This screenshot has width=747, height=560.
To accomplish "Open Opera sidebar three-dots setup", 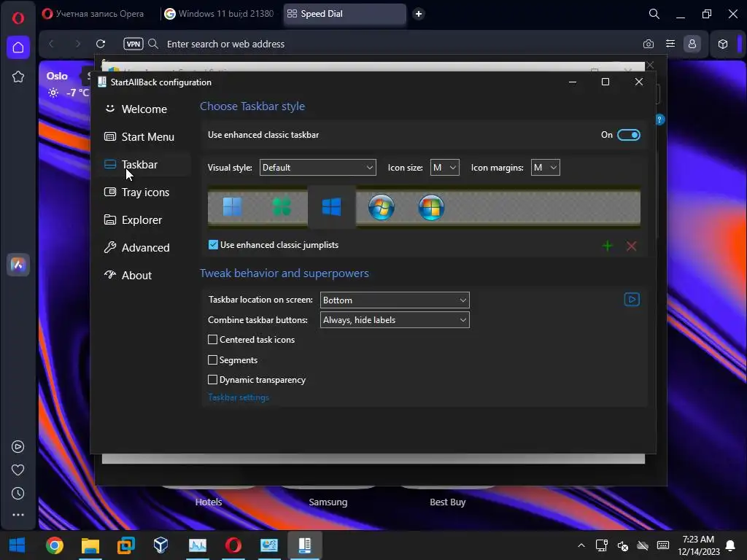I will 18,515.
